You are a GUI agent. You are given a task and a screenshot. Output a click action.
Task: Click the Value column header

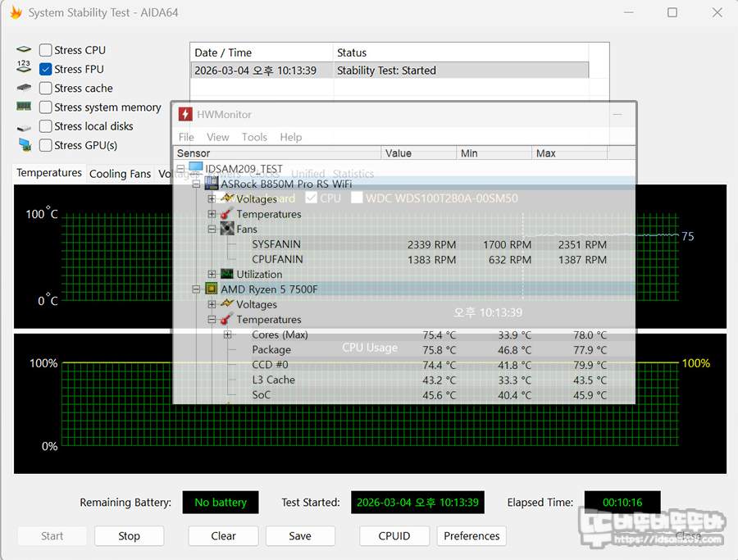(419, 153)
